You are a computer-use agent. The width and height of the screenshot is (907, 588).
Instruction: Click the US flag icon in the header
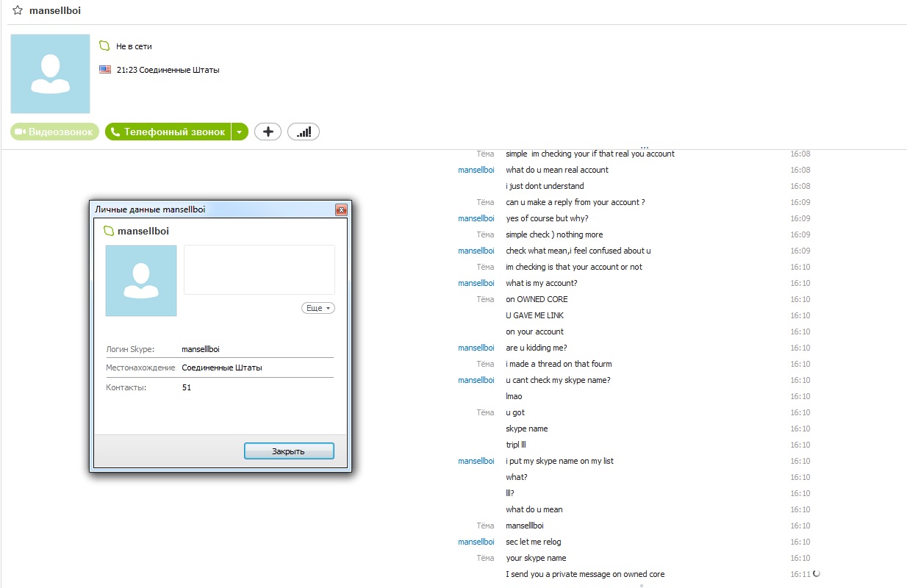(x=105, y=70)
